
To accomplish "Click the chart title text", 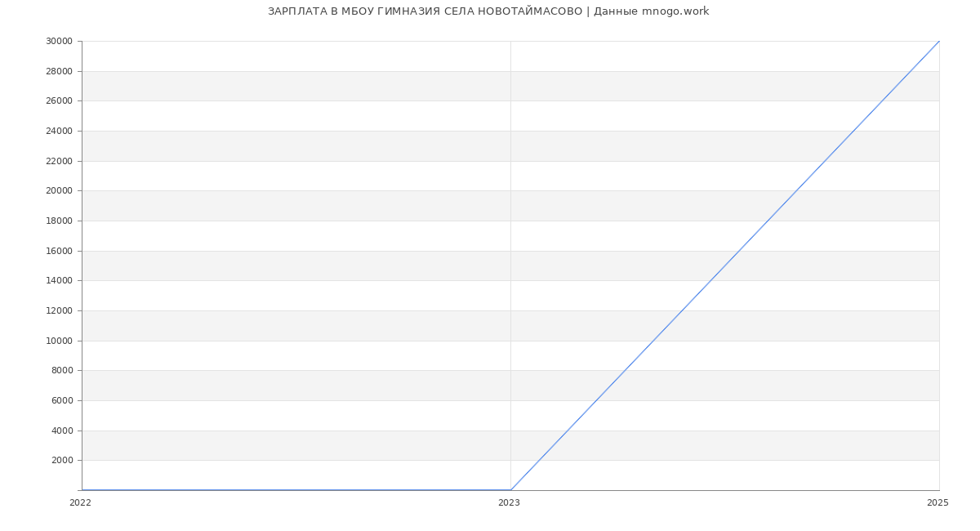I will (488, 11).
